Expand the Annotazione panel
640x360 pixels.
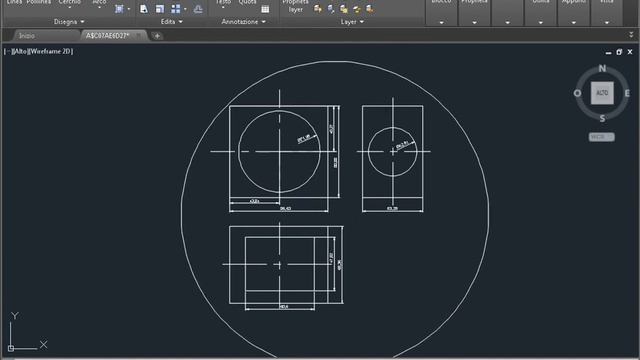click(243, 22)
